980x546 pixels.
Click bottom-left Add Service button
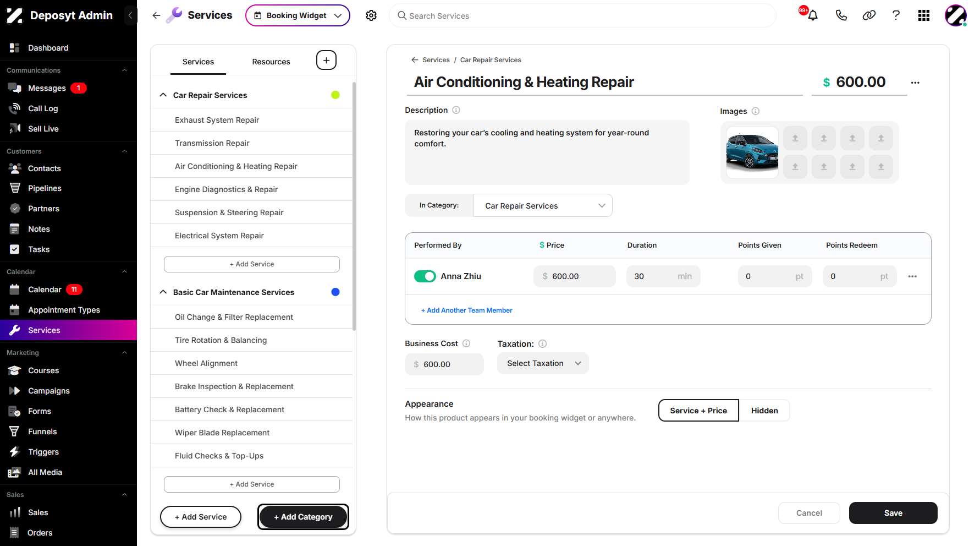tap(201, 517)
